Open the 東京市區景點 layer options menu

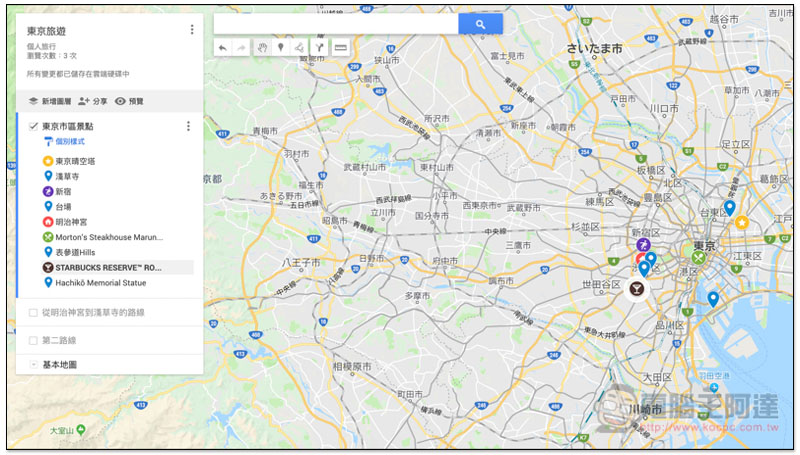pyautogui.click(x=188, y=126)
